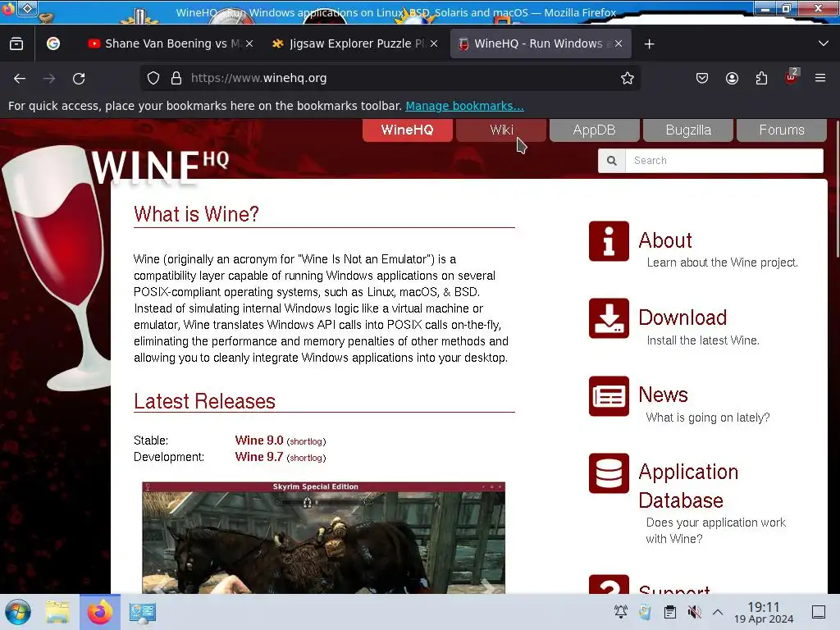Close the Shane Van Boening tab
The width and height of the screenshot is (840, 630).
click(249, 44)
